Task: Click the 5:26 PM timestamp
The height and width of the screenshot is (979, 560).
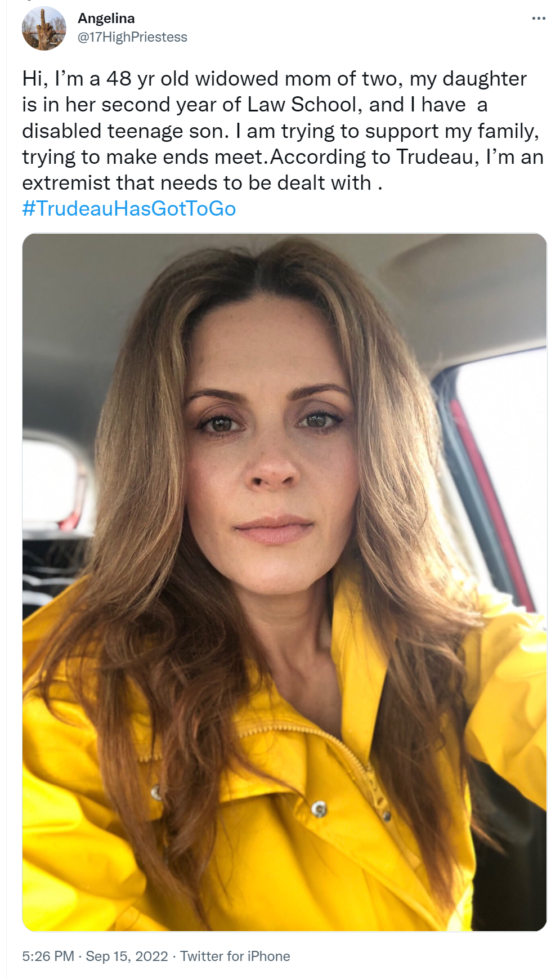Action: click(48, 956)
